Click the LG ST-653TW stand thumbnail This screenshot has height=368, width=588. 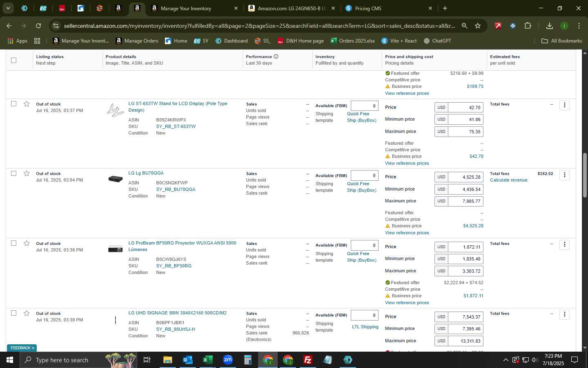[115, 110]
